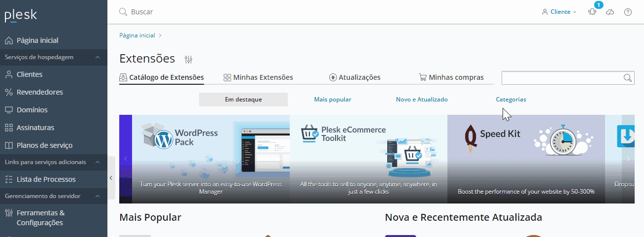
Task: Click the Lista de Processos list icon
Action: [8, 179]
